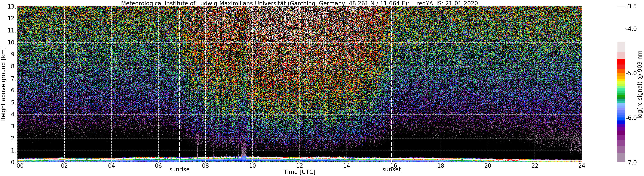Click the y-axis tick label '7.'
This screenshot has width=644, height=176.
click(13, 78)
